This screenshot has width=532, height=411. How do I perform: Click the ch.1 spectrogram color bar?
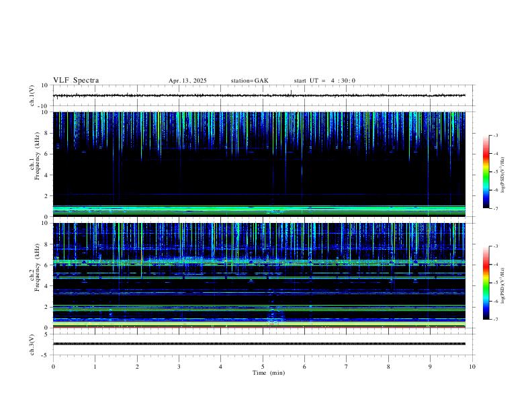[486, 172]
